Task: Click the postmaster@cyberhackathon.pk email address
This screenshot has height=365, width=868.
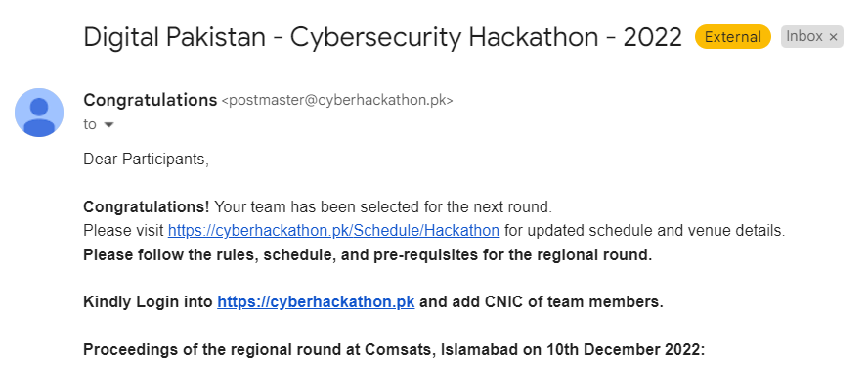Action: (x=337, y=101)
